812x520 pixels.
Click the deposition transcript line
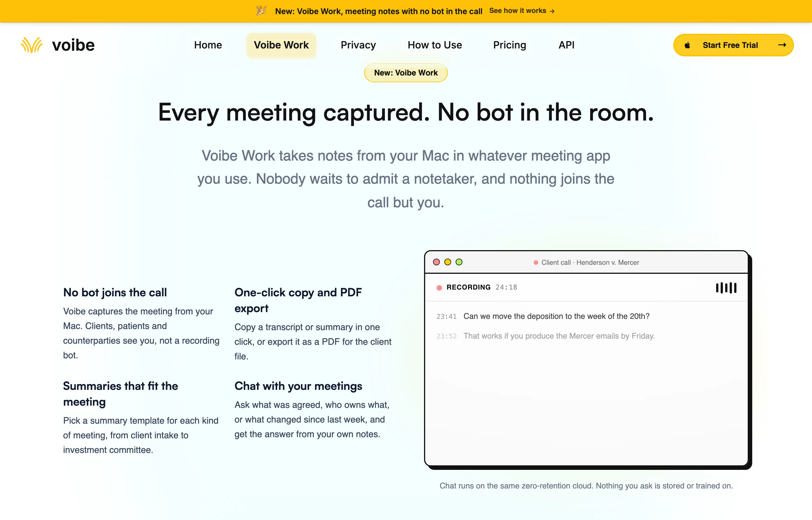tap(556, 316)
